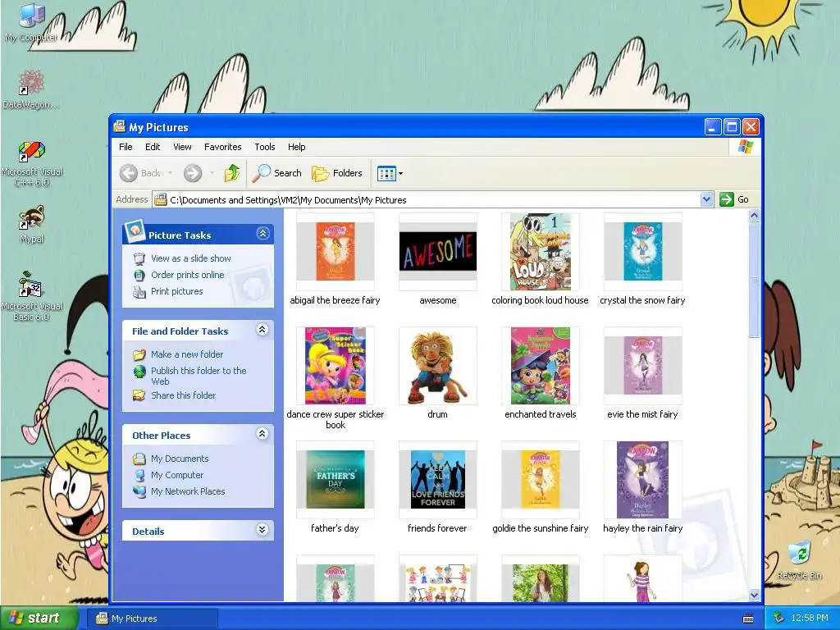The width and height of the screenshot is (840, 630).
Task: Collapse the Other Places panel
Action: (x=262, y=433)
